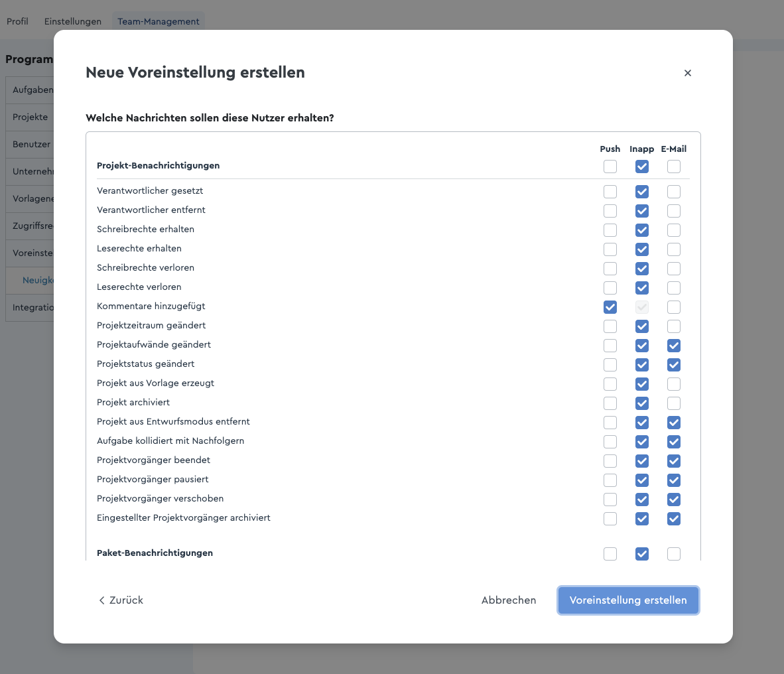Uncheck E-Mail for Projektaufwände geändert
Screen dimensions: 784x674
(x=673, y=346)
